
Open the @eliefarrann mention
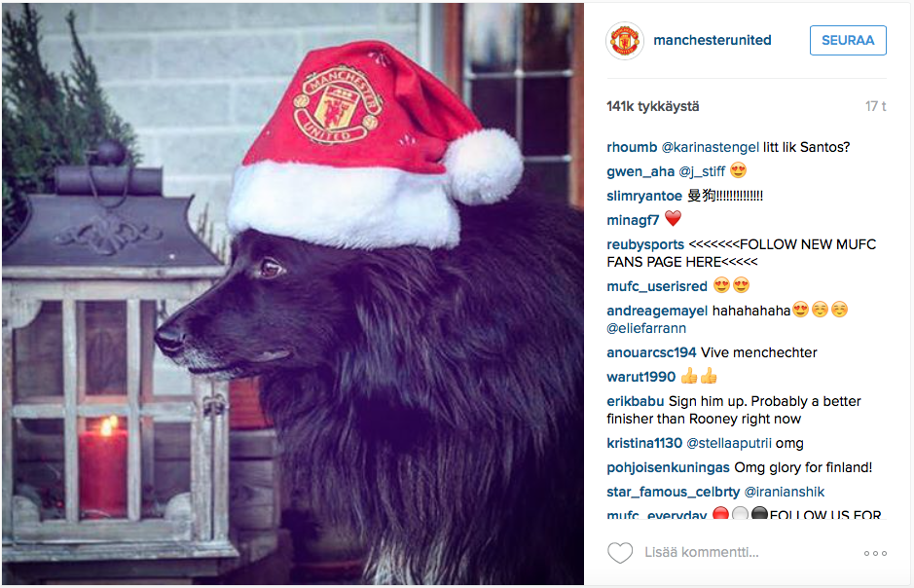click(x=646, y=328)
